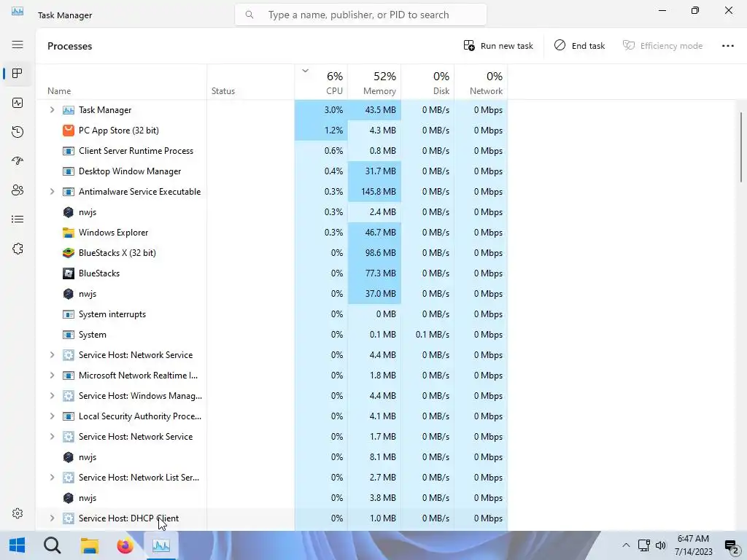
Task: Open the hamburger navigation menu
Action: pyautogui.click(x=18, y=44)
